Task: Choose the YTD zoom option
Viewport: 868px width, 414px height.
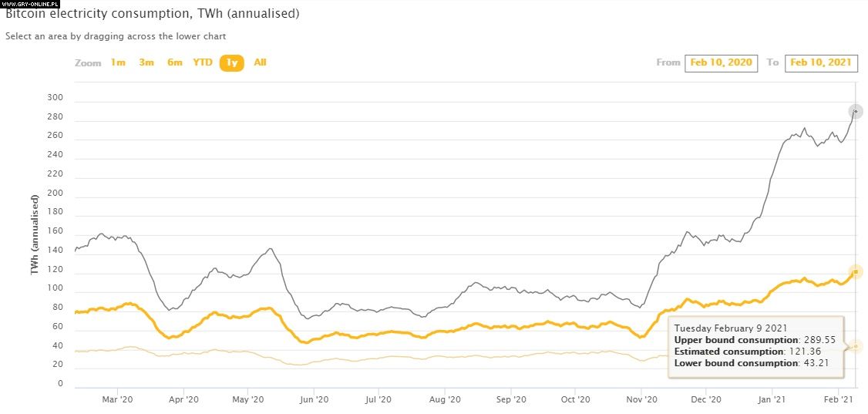Action: pyautogui.click(x=203, y=62)
